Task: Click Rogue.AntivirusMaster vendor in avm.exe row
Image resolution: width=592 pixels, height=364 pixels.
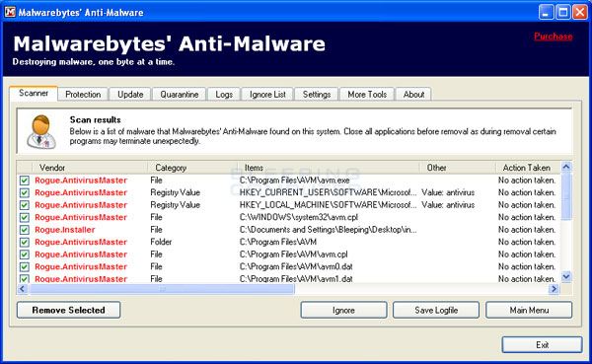Action: click(x=81, y=181)
